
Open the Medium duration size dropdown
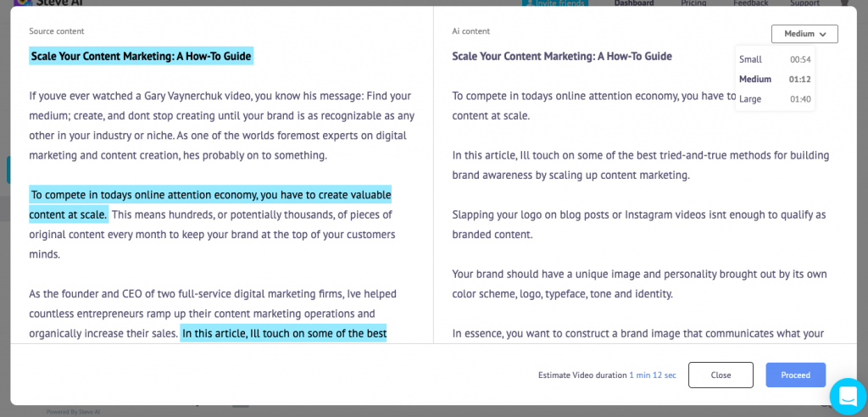tap(804, 34)
